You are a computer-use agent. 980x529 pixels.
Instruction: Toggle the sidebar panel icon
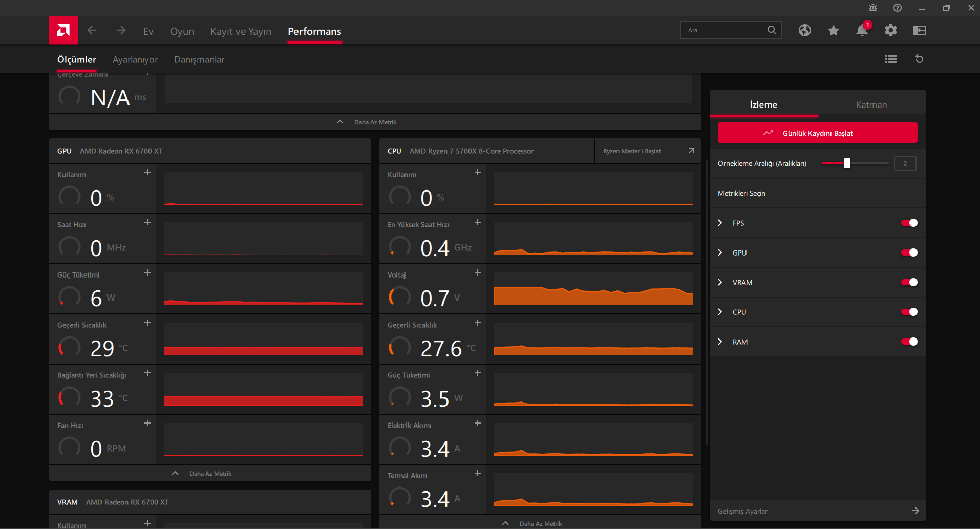[919, 31]
